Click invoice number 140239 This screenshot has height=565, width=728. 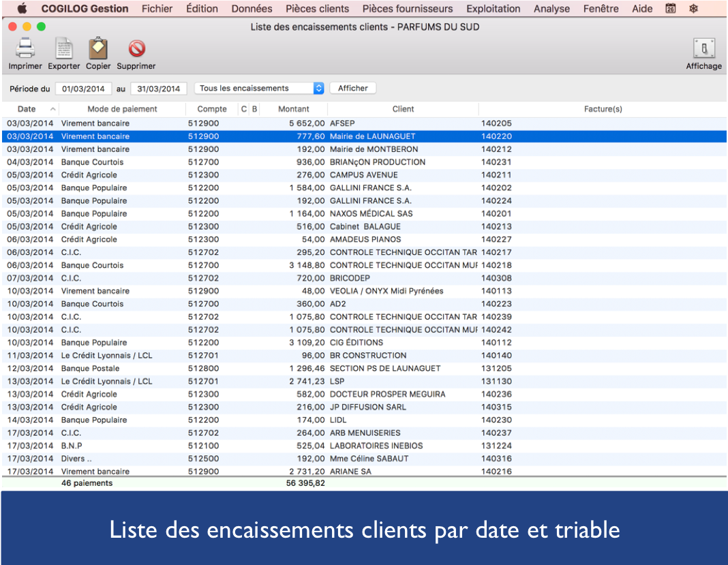click(x=496, y=317)
